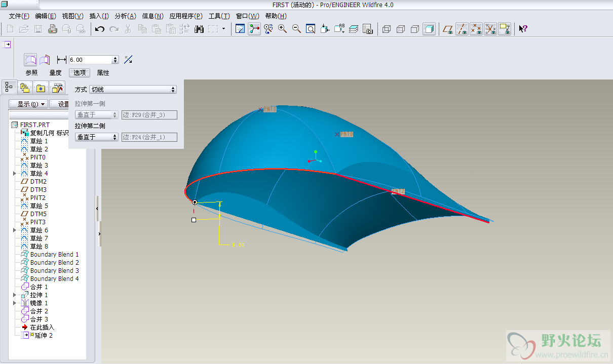Select the FIRST.PRT root node
The image size is (613, 364).
point(30,125)
